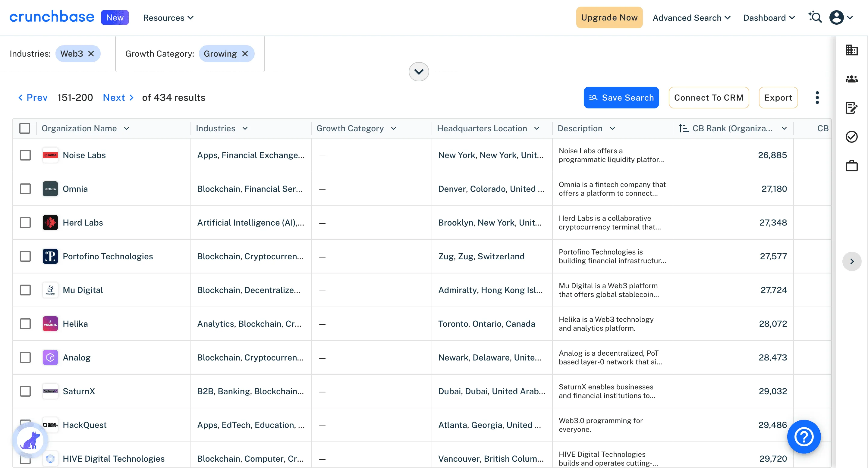
Task: Open the Organization Name column sort dropdown
Action: [127, 128]
